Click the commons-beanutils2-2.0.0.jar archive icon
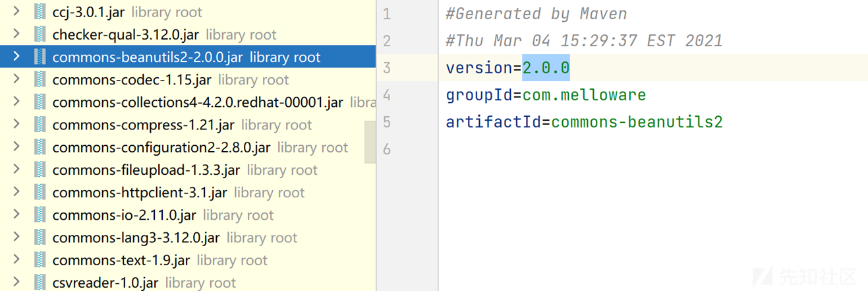The width and height of the screenshot is (868, 291). 40,57
